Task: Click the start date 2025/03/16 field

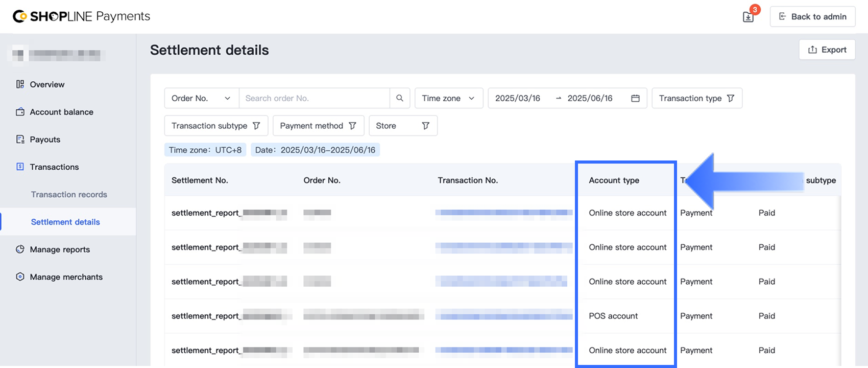Action: pyautogui.click(x=518, y=98)
